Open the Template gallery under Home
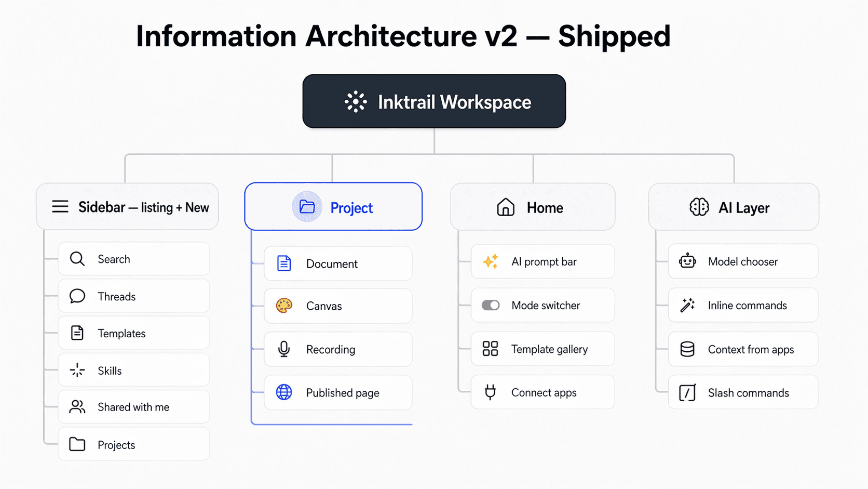The height and width of the screenshot is (489, 868). point(542,349)
